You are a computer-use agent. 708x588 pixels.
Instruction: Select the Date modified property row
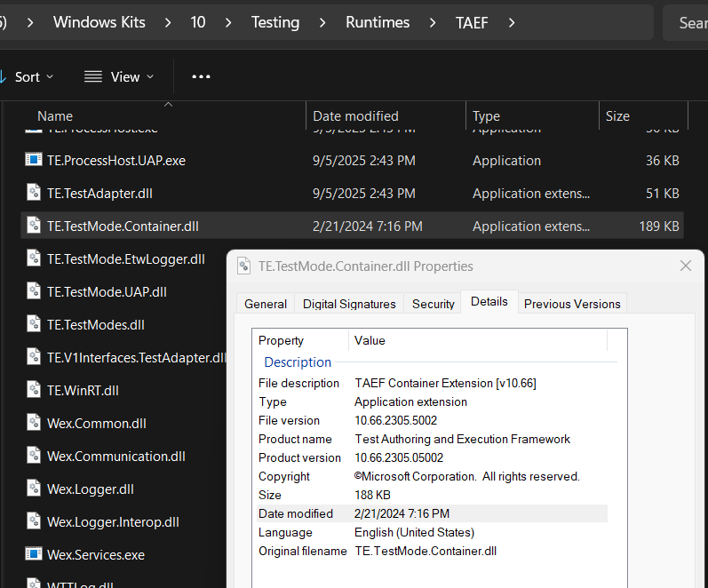pos(432,513)
